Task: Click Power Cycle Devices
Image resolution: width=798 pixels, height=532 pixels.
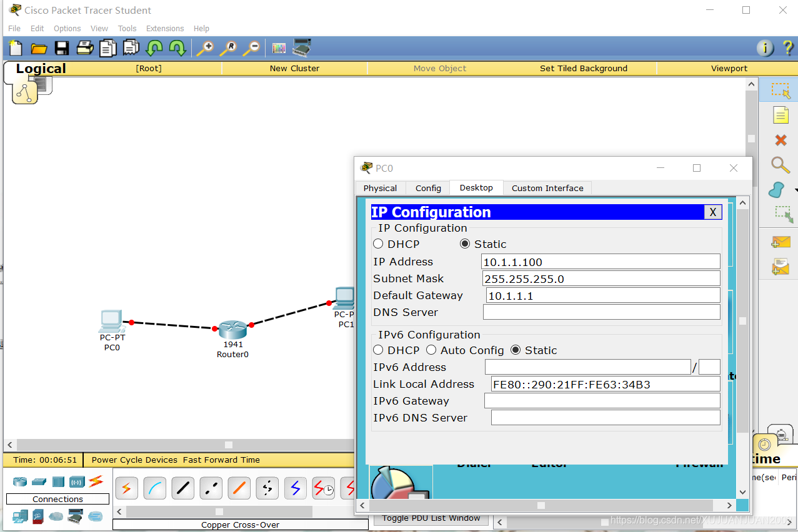Action: [x=134, y=460]
